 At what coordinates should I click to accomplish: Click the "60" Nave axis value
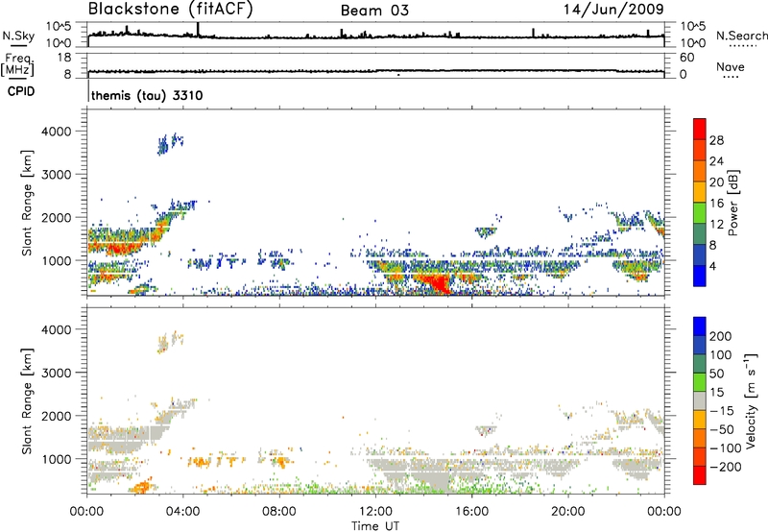686,58
